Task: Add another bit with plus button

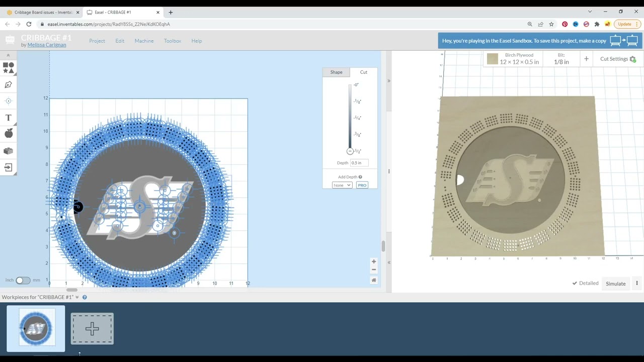Action: click(586, 59)
